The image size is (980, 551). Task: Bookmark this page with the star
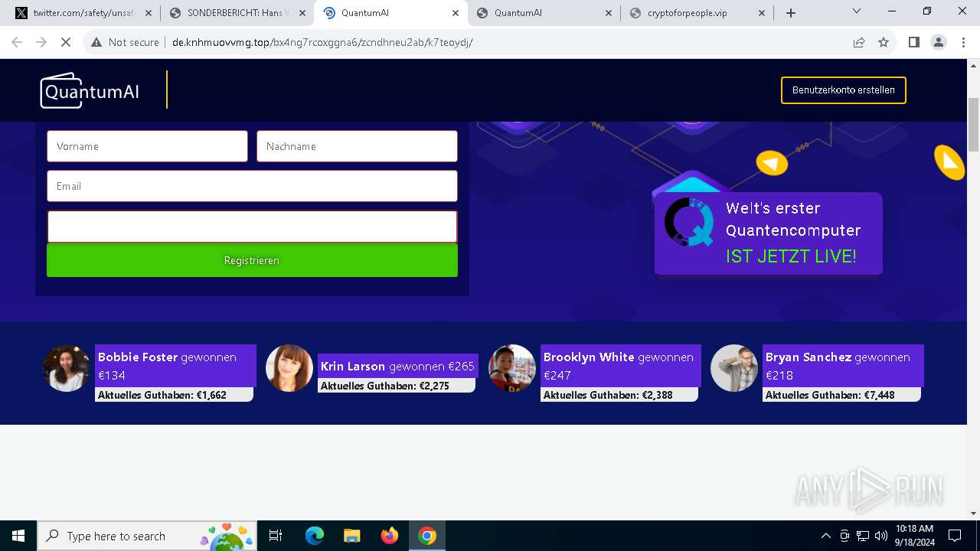(884, 42)
